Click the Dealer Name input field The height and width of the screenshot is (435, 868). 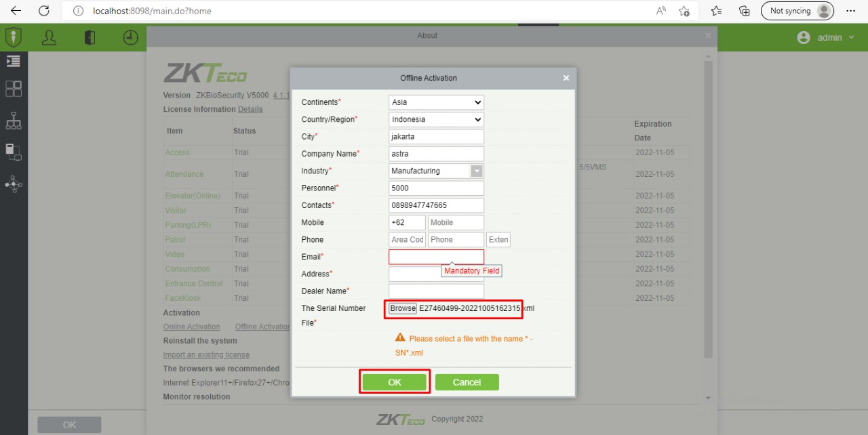pyautogui.click(x=436, y=291)
